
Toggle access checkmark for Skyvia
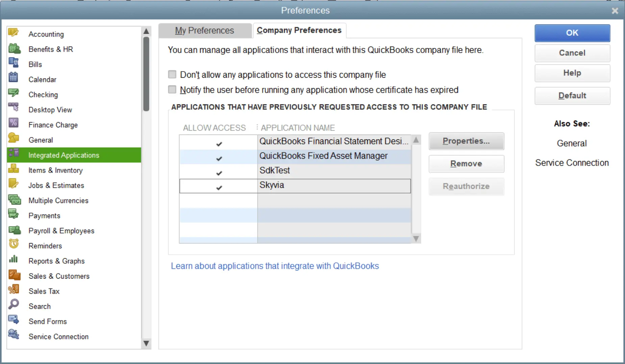219,187
